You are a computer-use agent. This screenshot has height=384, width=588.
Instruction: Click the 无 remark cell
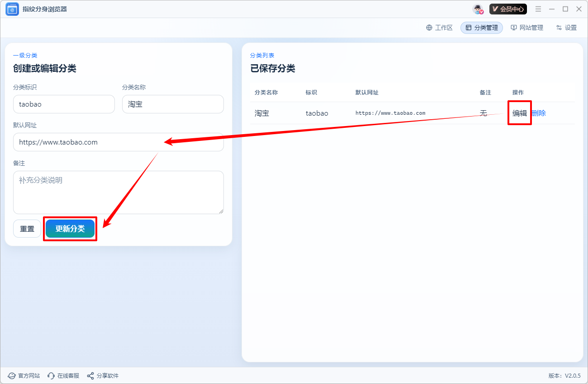pyautogui.click(x=483, y=113)
